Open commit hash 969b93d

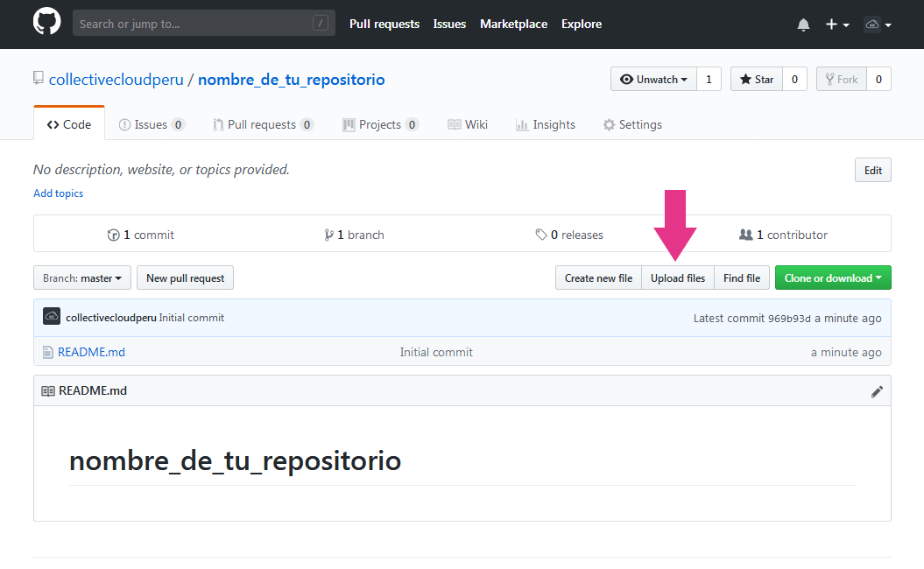tap(789, 319)
